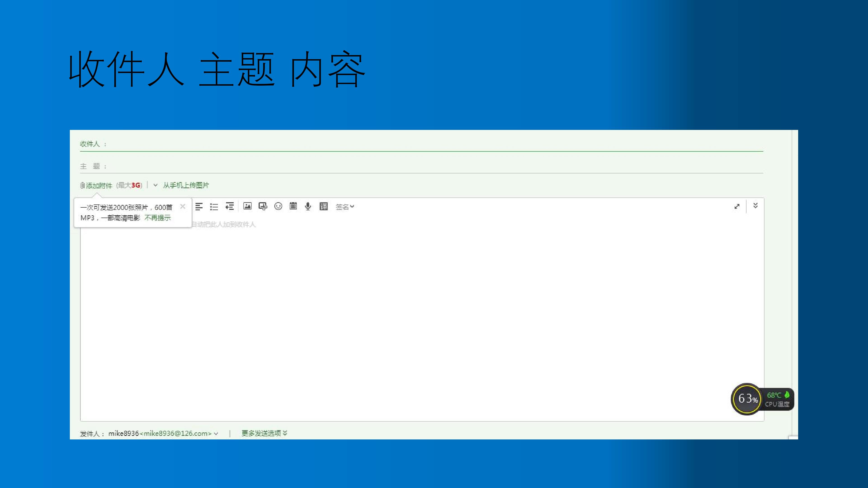Open the emoji smiley picker
The height and width of the screenshot is (488, 868).
(x=278, y=206)
